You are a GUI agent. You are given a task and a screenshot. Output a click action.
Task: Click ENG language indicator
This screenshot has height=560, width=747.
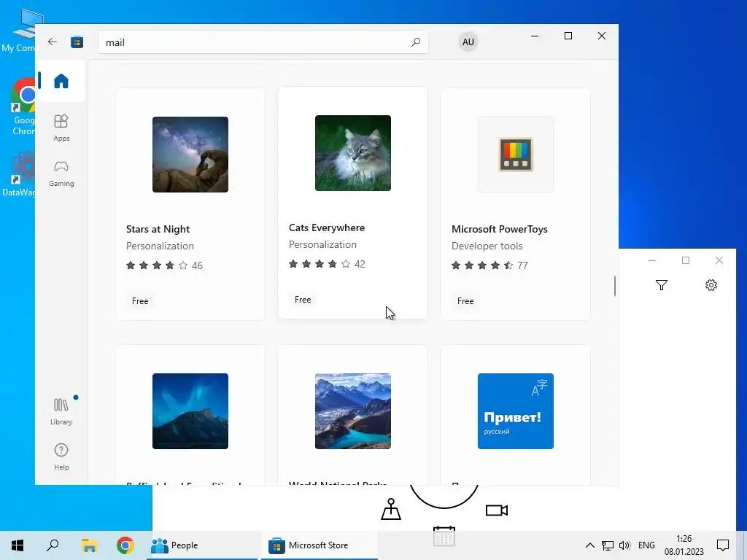646,545
